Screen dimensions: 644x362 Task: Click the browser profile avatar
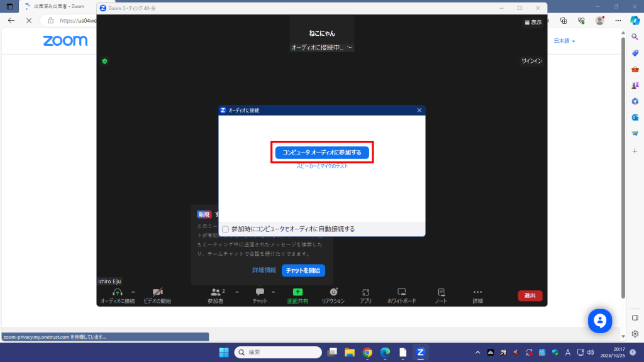click(599, 21)
